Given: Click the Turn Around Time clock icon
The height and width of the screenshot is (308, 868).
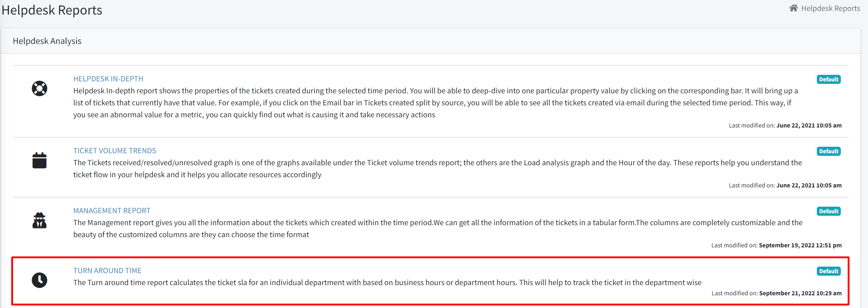Looking at the screenshot, I should coord(39,280).
